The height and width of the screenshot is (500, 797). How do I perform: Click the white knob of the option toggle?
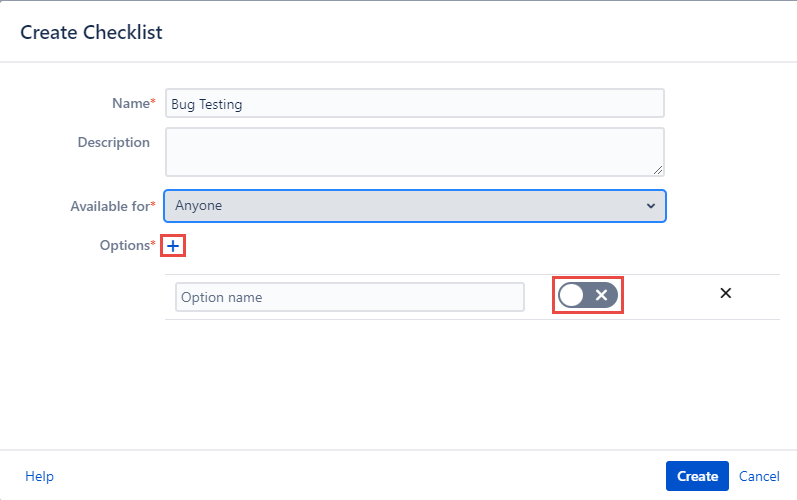(572, 295)
